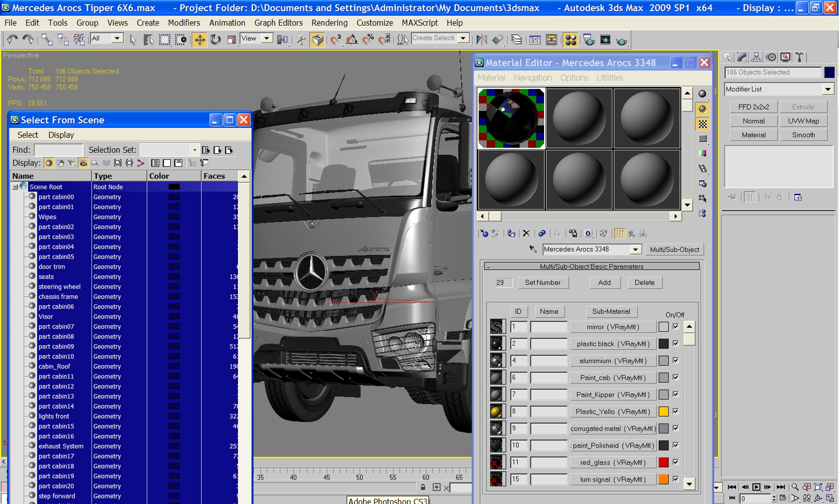
Task: Toggle checkered Background icon in Material Editor
Action: [x=702, y=124]
